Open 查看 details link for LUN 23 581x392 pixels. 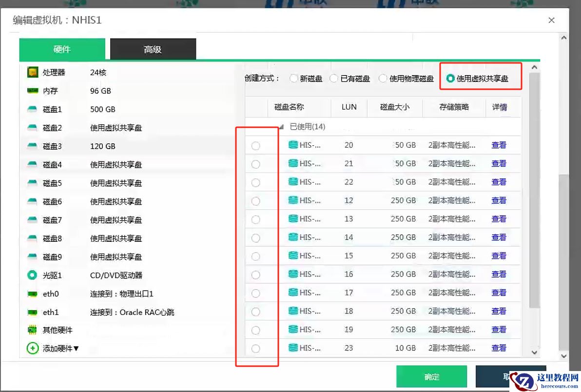pos(499,348)
